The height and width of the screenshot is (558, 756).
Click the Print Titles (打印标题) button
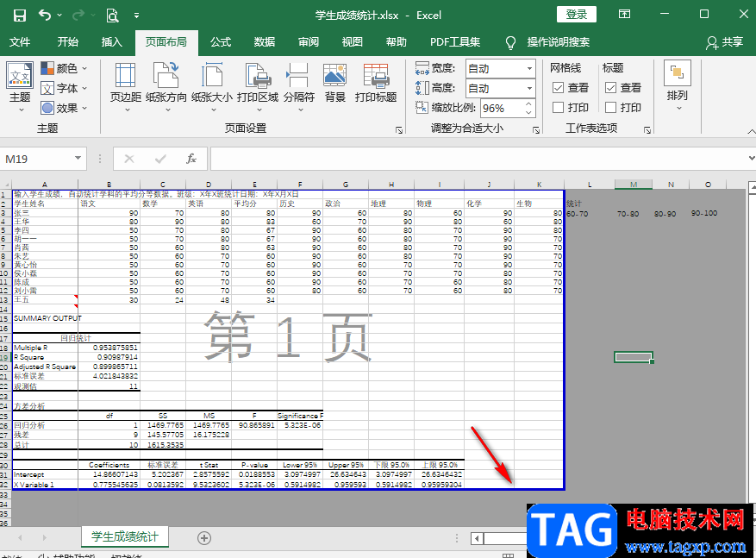coord(376,83)
